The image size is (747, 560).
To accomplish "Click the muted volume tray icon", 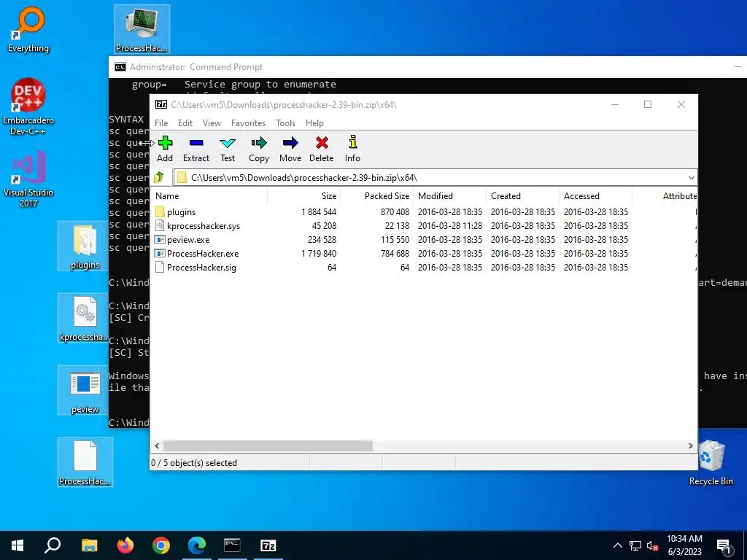I will [652, 545].
